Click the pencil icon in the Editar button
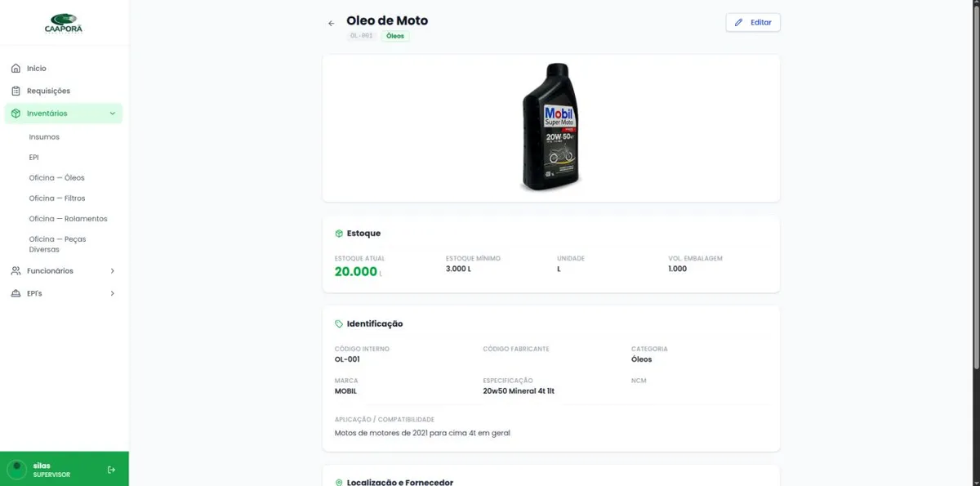The width and height of the screenshot is (980, 486). pos(738,22)
